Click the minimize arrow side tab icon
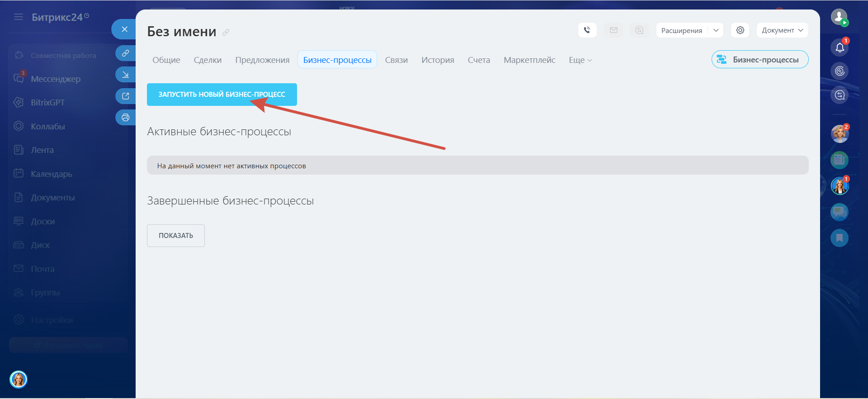The image size is (868, 399). pos(126,75)
